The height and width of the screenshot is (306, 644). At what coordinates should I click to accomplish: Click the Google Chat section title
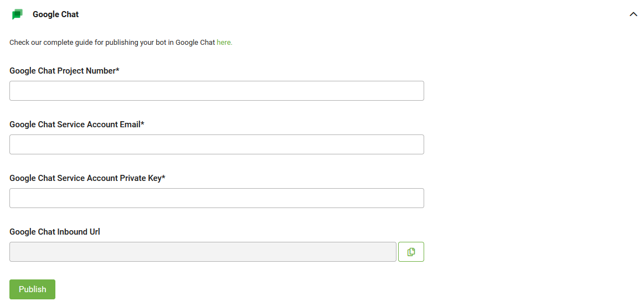coord(55,14)
